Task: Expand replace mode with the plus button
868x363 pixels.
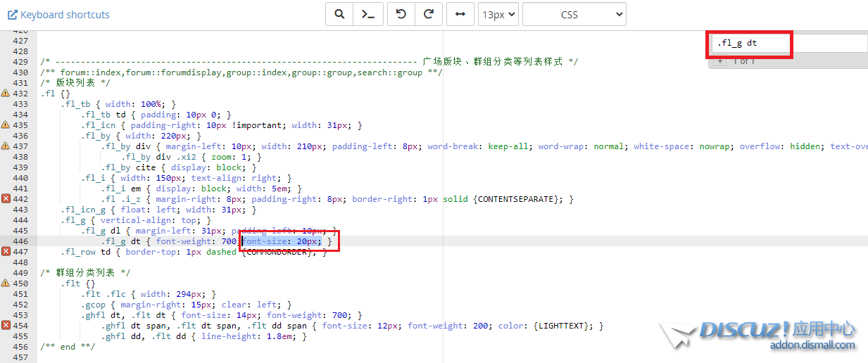Action: [719, 62]
